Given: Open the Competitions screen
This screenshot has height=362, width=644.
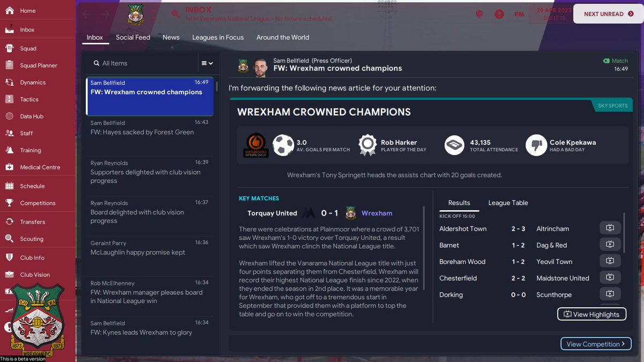Looking at the screenshot, I should pyautogui.click(x=38, y=203).
